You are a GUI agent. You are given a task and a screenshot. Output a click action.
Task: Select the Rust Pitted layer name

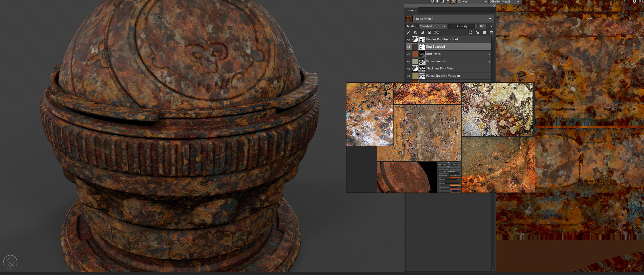pos(433,54)
